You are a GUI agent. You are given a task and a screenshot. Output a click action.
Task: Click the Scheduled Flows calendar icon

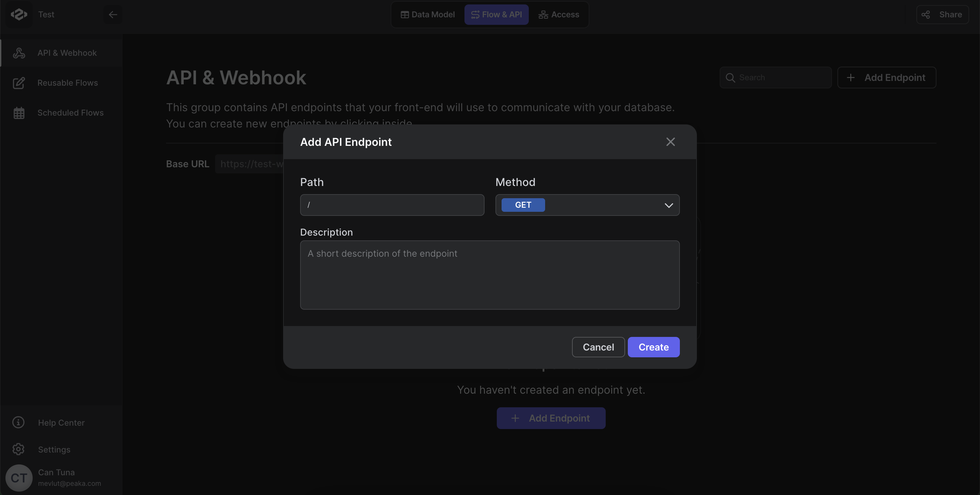pyautogui.click(x=19, y=113)
